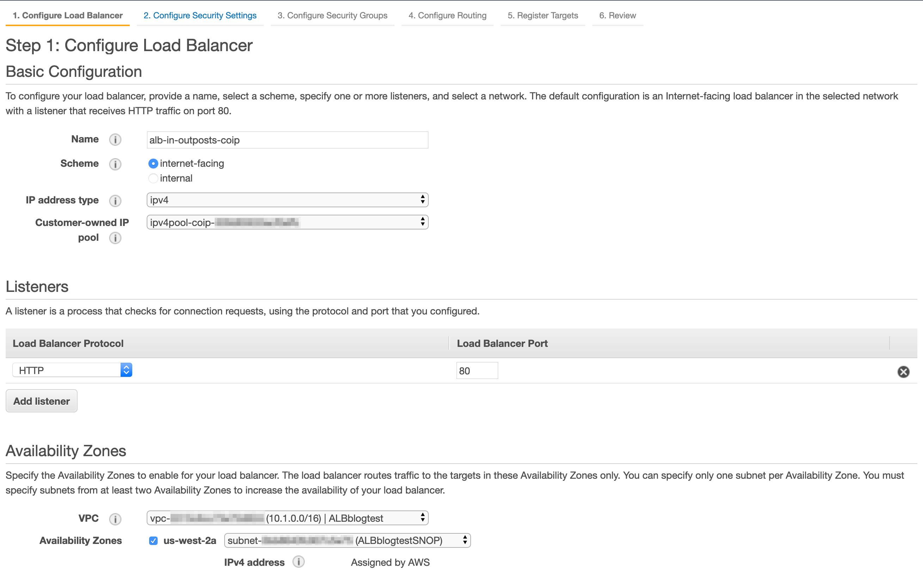Click the Add listener button
The image size is (923, 588).
(41, 401)
